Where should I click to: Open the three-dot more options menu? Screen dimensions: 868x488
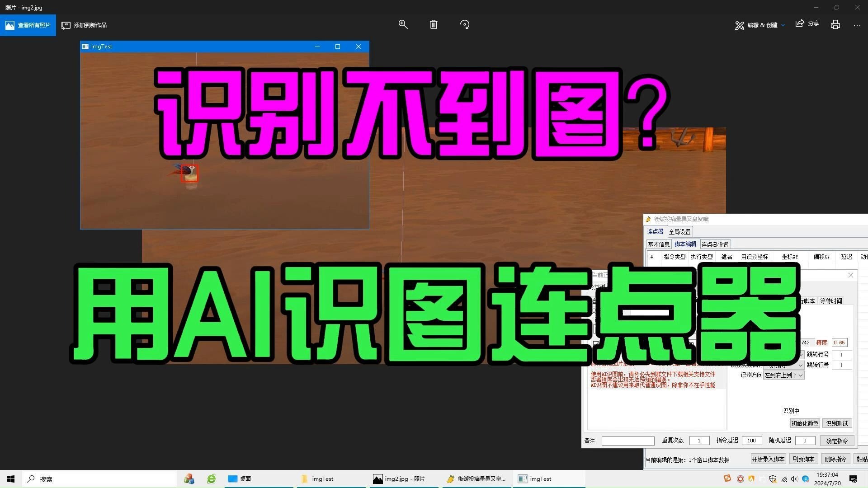(857, 25)
